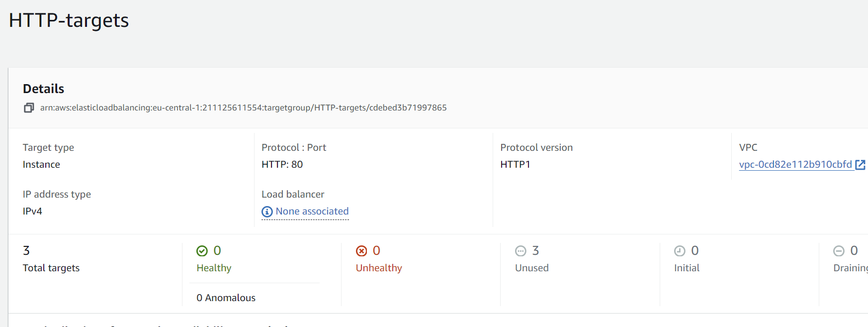Screen dimensions: 868x327
Task: Click the None associated load balancer link
Action: tap(312, 212)
